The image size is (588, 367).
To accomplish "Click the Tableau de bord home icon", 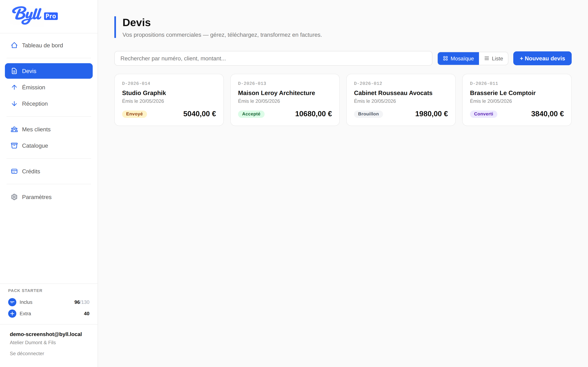I will (x=14, y=45).
